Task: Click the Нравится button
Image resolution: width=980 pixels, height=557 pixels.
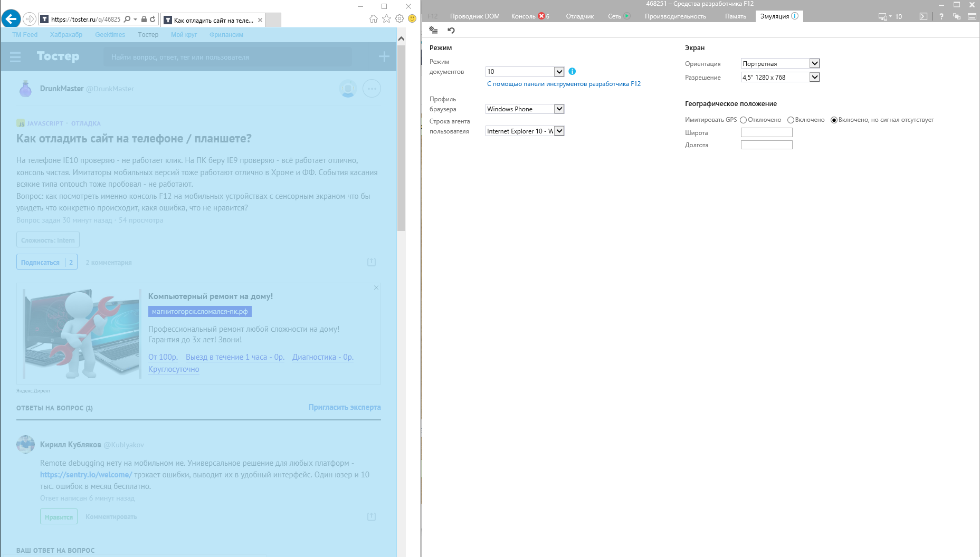Action: pos(59,516)
